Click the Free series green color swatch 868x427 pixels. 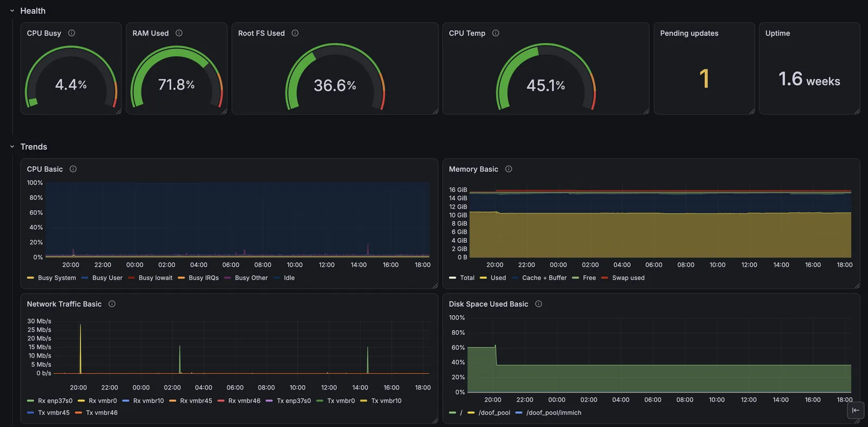576,278
